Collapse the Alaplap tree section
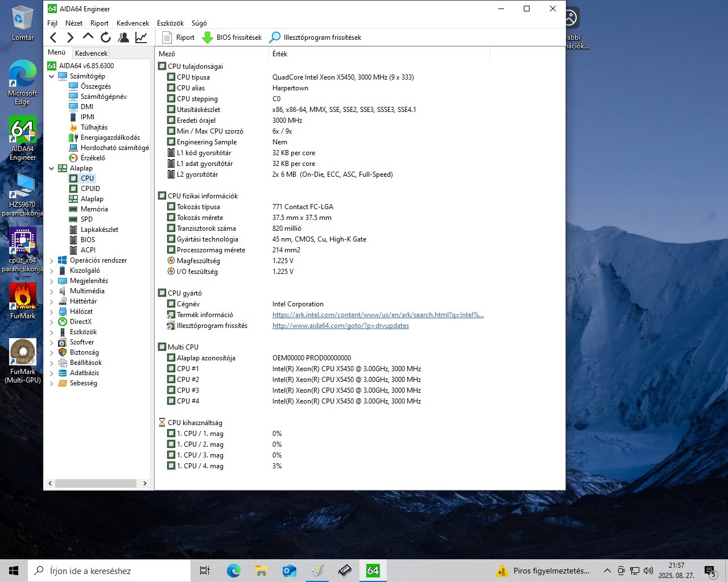 click(52, 168)
